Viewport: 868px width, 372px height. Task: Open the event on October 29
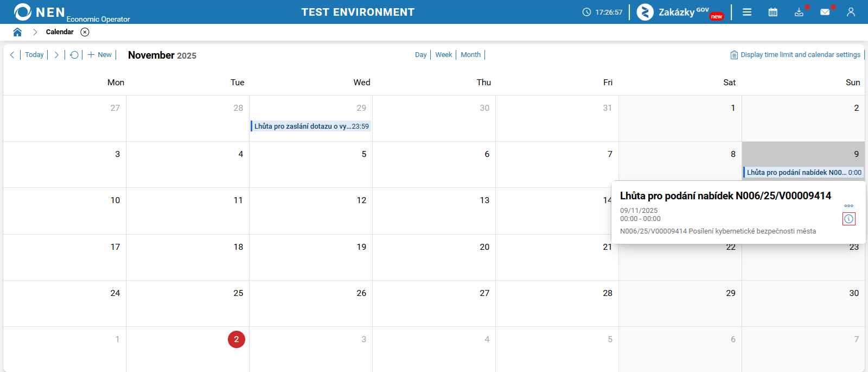311,126
